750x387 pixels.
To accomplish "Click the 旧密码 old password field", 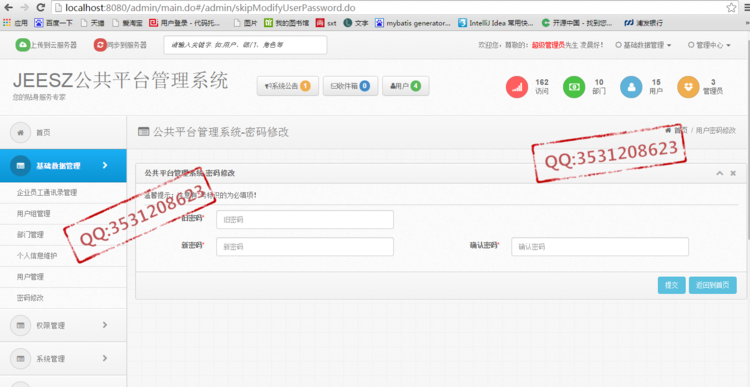I will coord(305,220).
